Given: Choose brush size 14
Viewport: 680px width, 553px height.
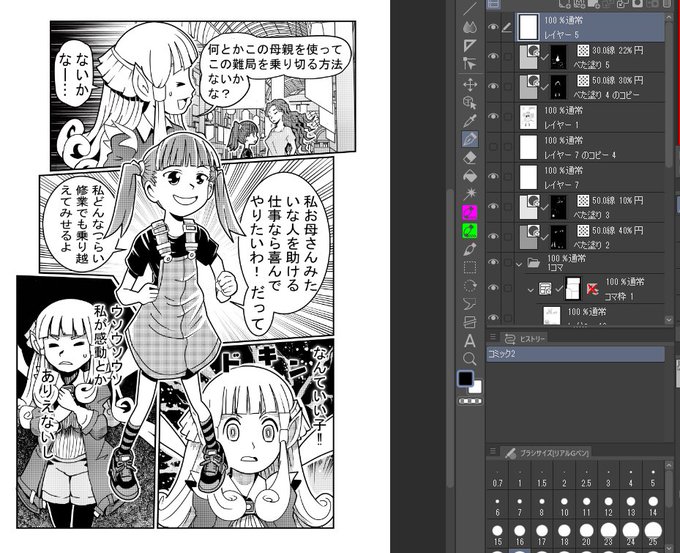Looking at the screenshot, I should [653, 507].
